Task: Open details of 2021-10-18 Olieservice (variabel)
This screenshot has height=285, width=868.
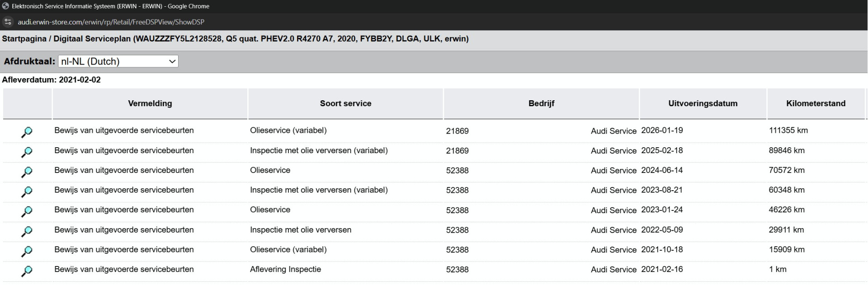Action: (x=27, y=251)
